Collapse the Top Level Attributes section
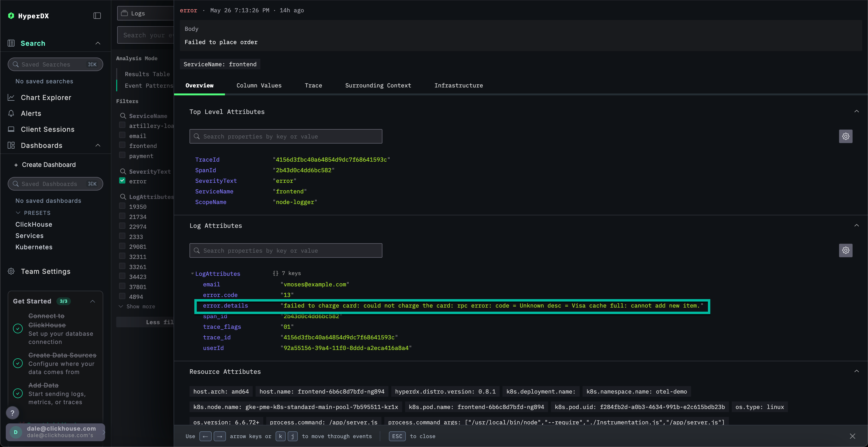 pyautogui.click(x=856, y=112)
